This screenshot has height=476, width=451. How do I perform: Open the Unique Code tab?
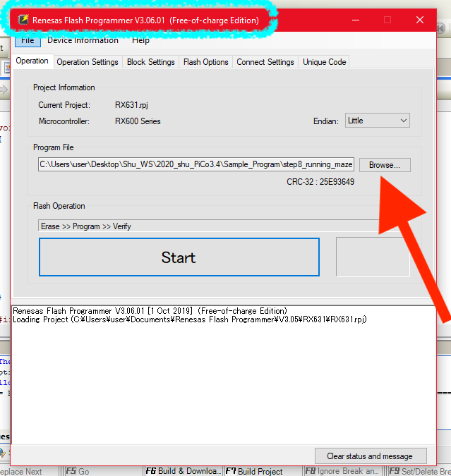pos(324,62)
